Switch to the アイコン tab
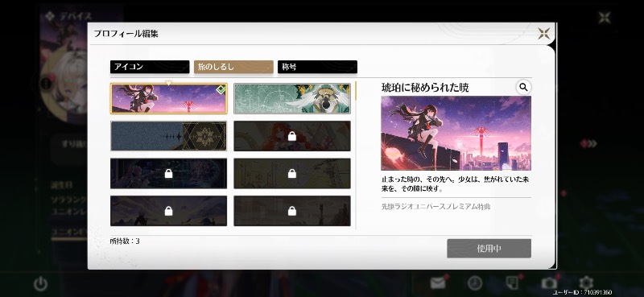Viewport: 644px width, 297px height. click(x=150, y=67)
